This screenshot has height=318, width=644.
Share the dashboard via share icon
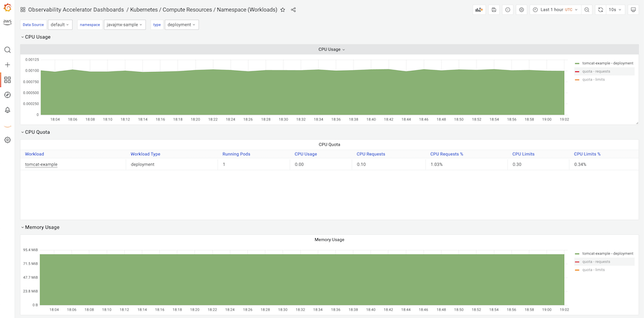point(293,10)
